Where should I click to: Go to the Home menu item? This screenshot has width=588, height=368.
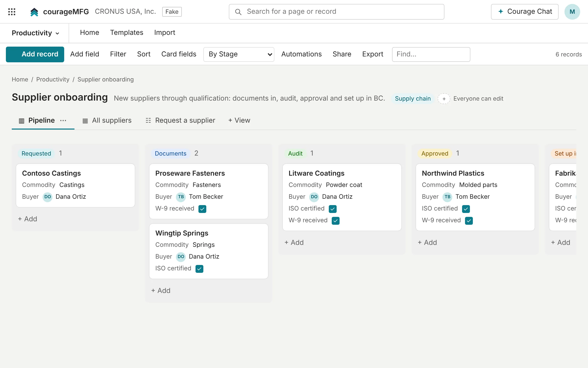90,32
